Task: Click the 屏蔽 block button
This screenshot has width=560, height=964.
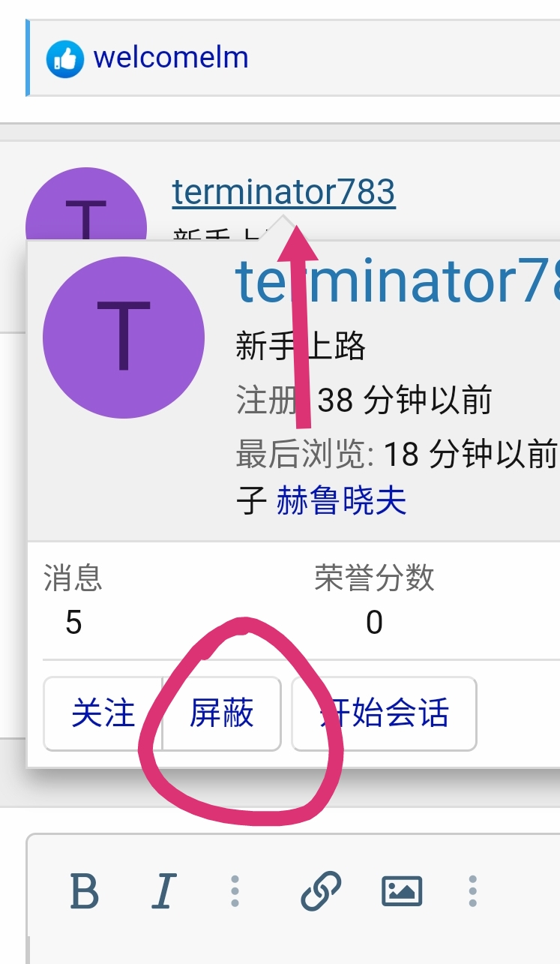Action: point(222,713)
